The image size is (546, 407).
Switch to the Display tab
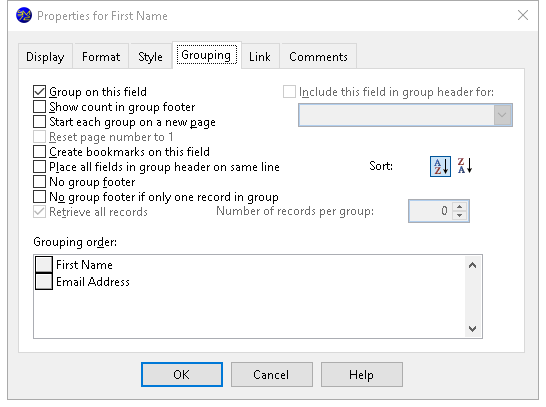point(45,56)
